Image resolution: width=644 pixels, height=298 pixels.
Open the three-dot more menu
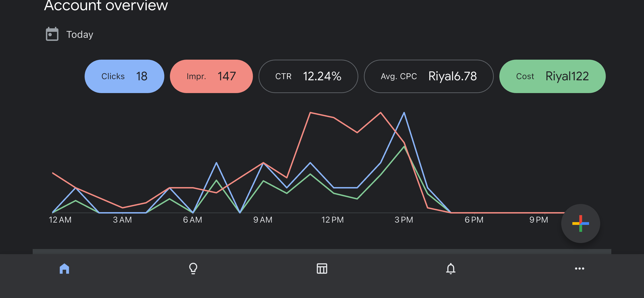pyautogui.click(x=579, y=269)
